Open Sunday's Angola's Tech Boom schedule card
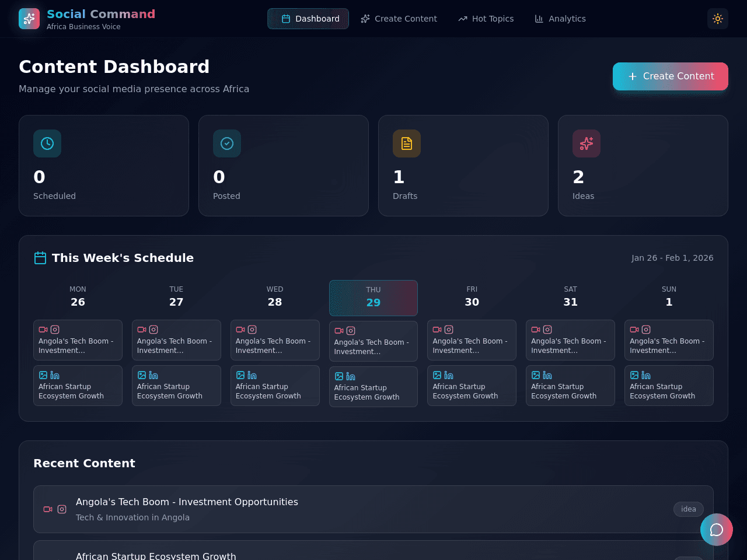747x560 pixels. (x=669, y=340)
